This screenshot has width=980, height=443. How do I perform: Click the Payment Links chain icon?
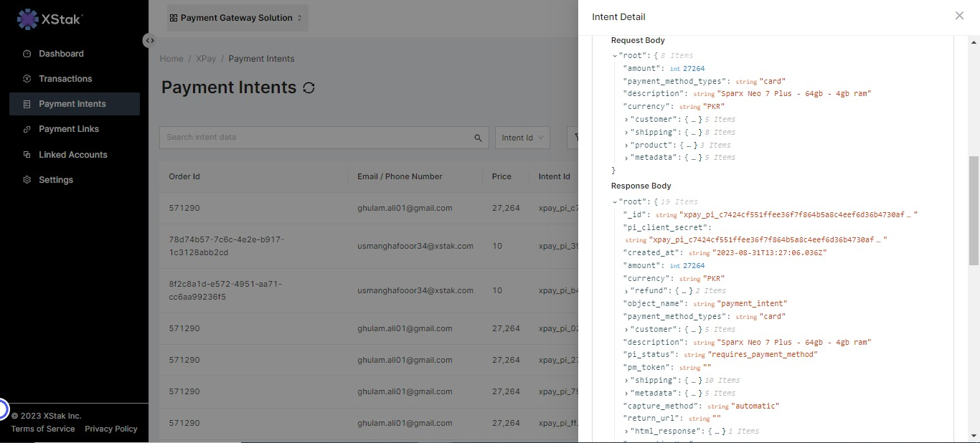pos(27,129)
